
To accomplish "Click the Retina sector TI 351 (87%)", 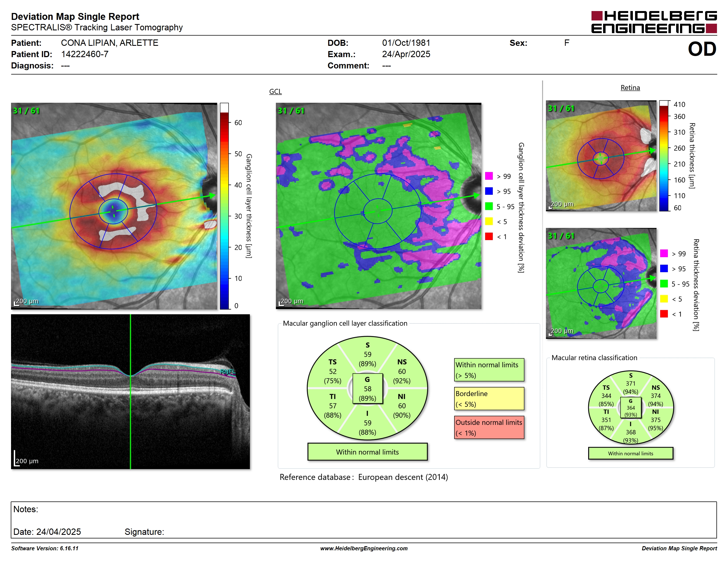I will click(606, 420).
